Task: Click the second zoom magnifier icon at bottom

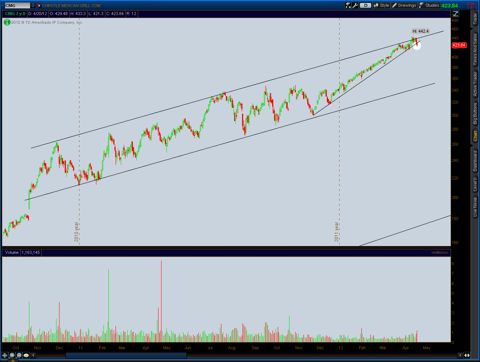Action: pyautogui.click(x=19, y=355)
